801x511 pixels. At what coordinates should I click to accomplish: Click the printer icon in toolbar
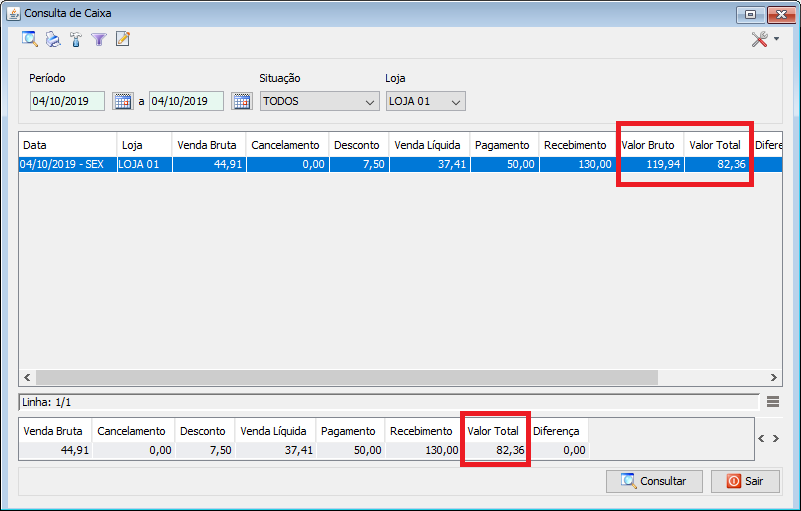pos(53,39)
